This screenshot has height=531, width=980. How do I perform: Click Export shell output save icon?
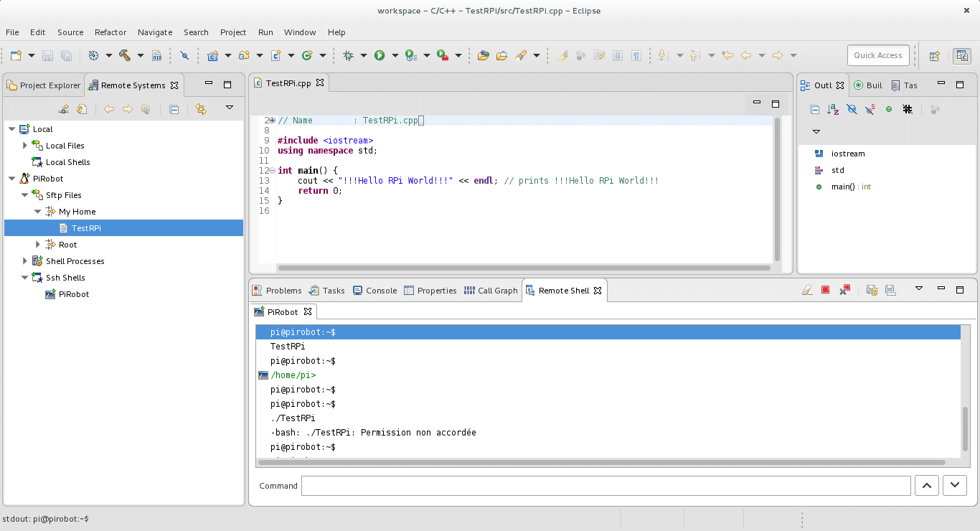point(872,290)
